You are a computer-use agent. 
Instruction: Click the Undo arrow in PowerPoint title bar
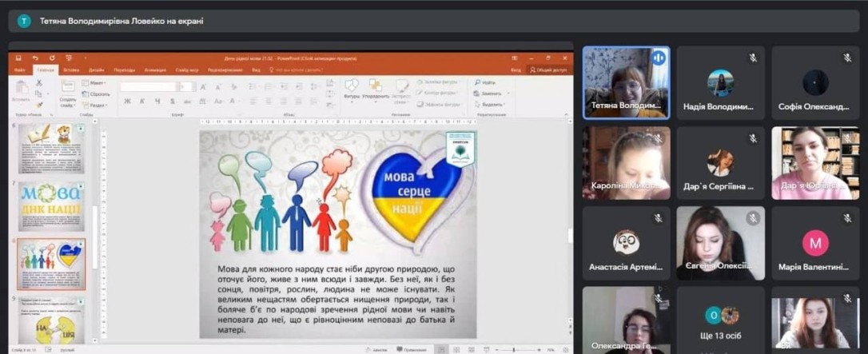click(x=36, y=58)
